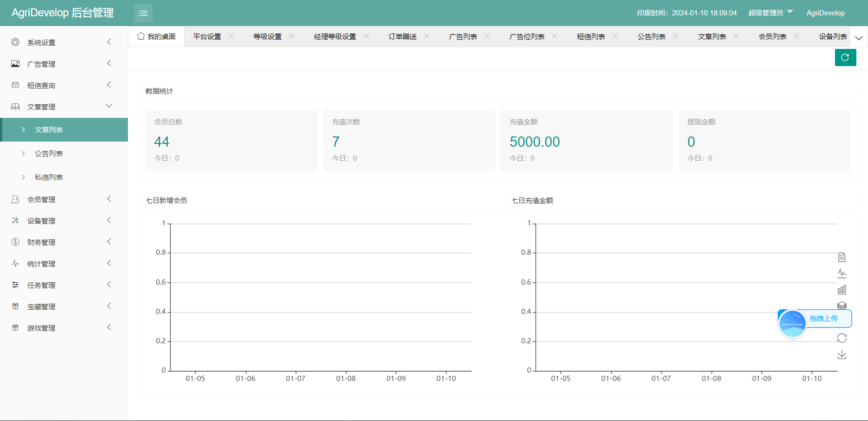
Task: Close the 会员列表 tab
Action: point(797,36)
